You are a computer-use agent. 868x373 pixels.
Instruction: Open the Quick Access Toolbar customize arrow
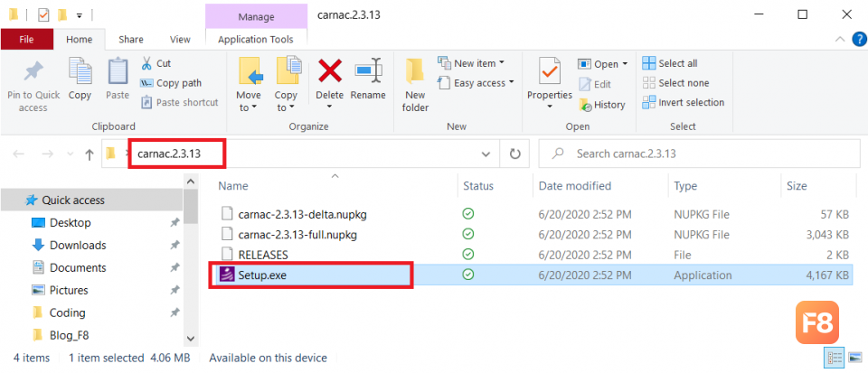point(80,15)
